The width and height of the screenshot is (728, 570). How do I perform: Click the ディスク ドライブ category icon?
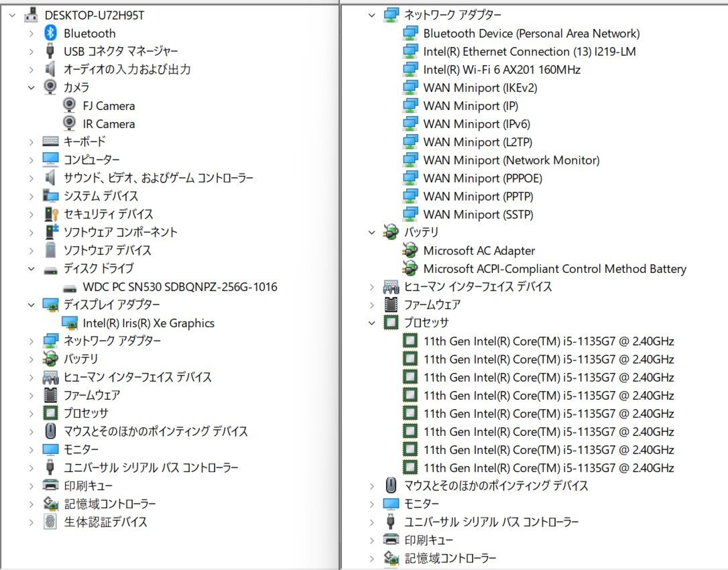tap(50, 270)
